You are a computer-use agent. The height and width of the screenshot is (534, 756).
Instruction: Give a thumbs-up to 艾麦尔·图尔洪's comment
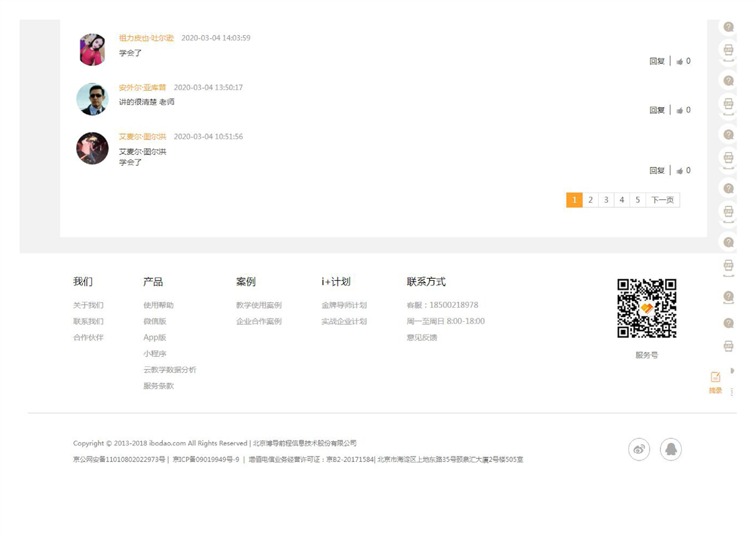point(680,171)
